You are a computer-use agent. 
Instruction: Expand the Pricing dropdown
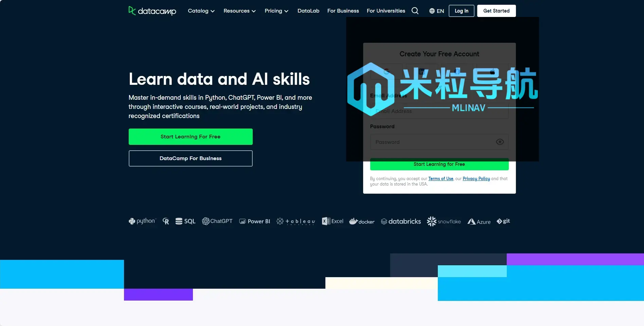(276, 11)
